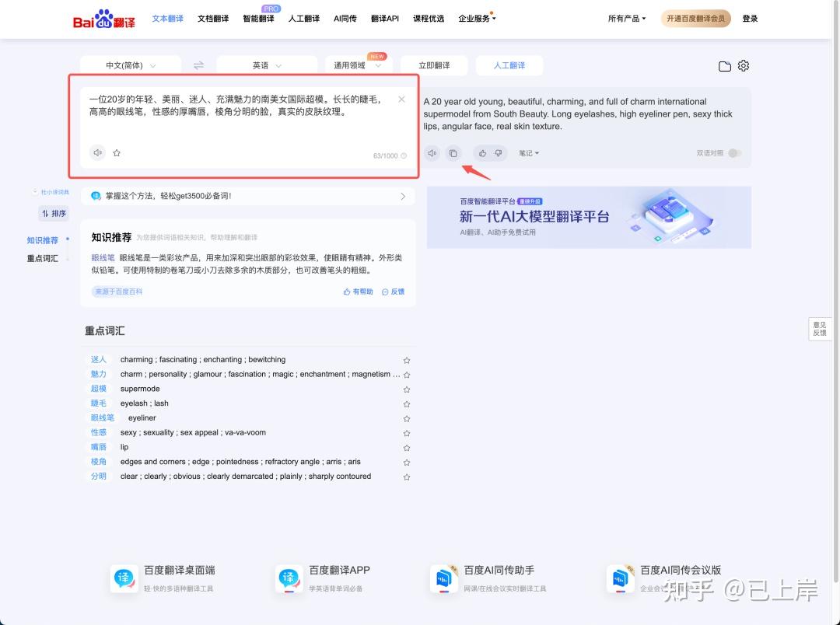Clear the source text with X

coord(401,99)
